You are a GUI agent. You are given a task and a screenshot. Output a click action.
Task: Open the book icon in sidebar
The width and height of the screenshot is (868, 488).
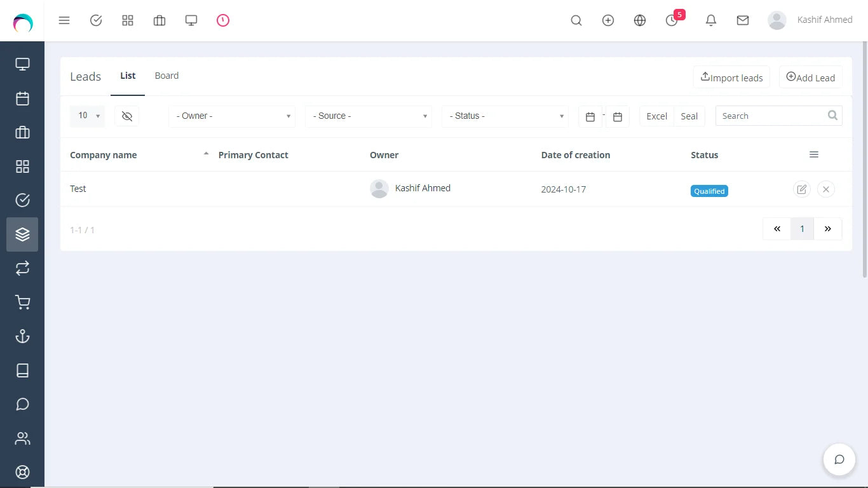[x=22, y=370]
